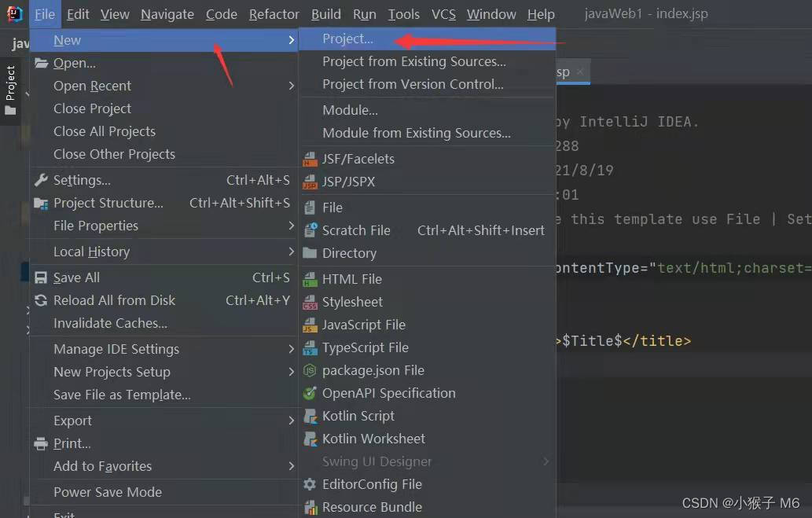Screen dimensions: 812x518
Task: Expand the New Projects Setup arrow
Action: [291, 372]
